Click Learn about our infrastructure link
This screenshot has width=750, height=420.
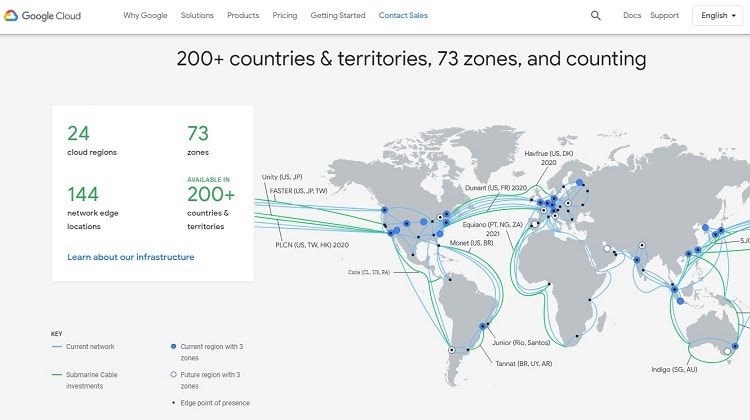pyautogui.click(x=131, y=257)
